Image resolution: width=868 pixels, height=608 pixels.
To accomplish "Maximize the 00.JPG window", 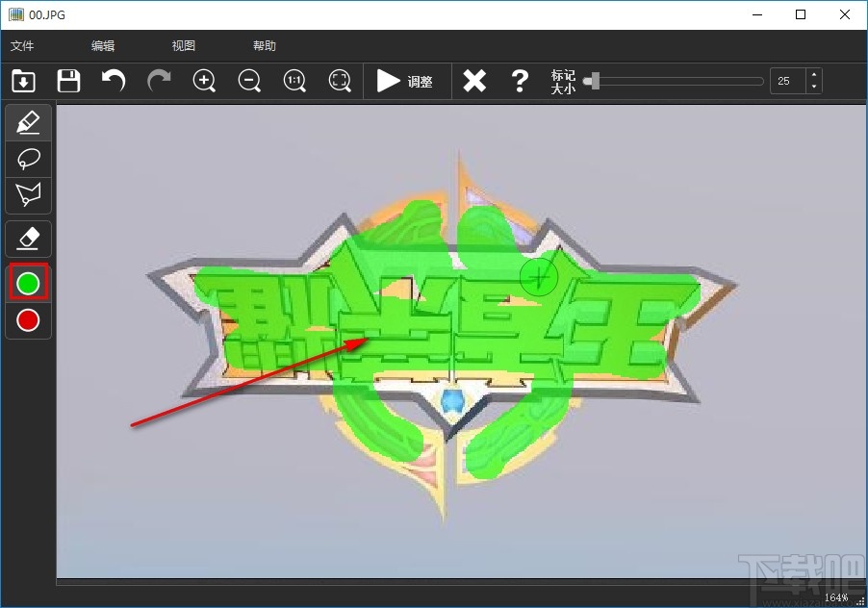I will pyautogui.click(x=801, y=15).
